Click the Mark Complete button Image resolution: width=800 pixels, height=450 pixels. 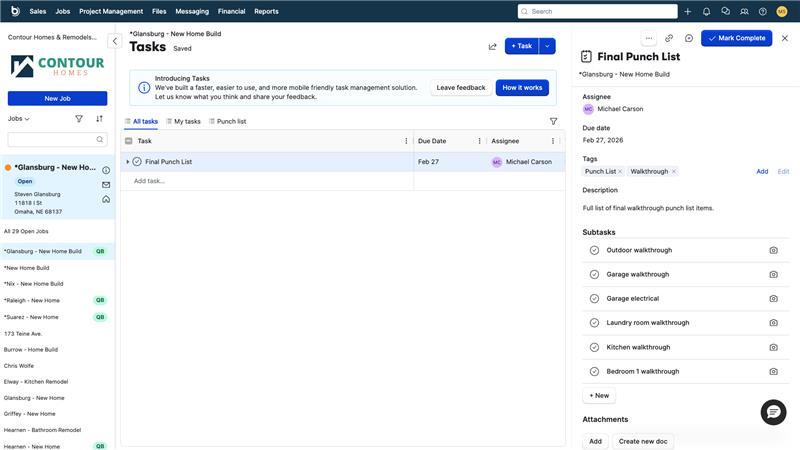tap(736, 38)
